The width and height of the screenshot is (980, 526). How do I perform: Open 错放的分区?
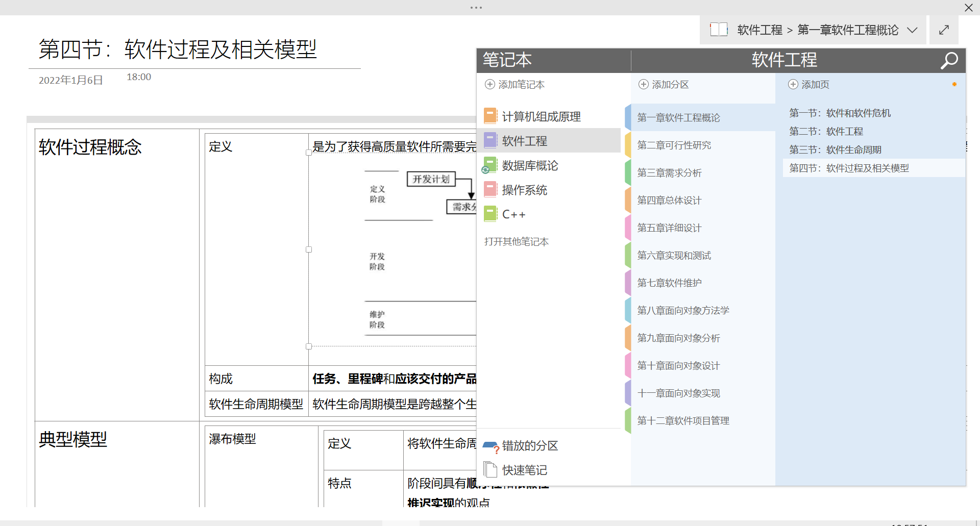[529, 445]
